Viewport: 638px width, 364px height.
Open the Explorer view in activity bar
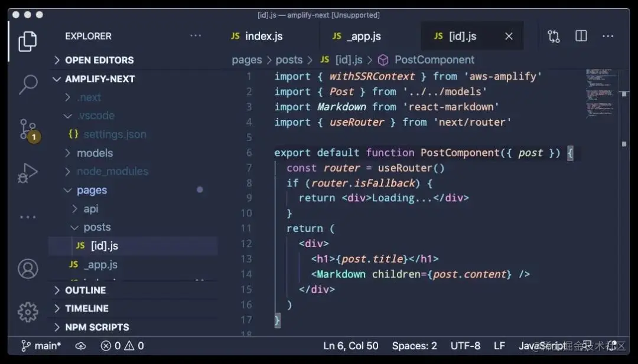[28, 41]
